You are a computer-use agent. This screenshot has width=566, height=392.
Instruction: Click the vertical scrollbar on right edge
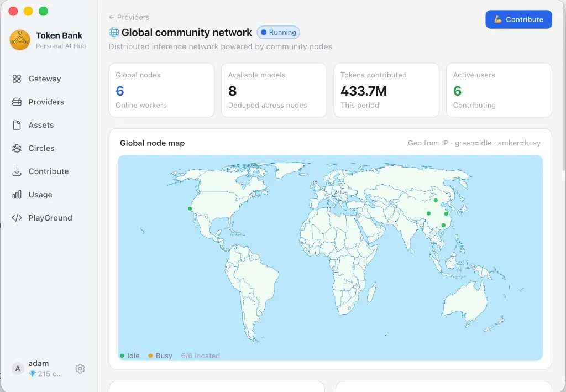click(x=564, y=87)
